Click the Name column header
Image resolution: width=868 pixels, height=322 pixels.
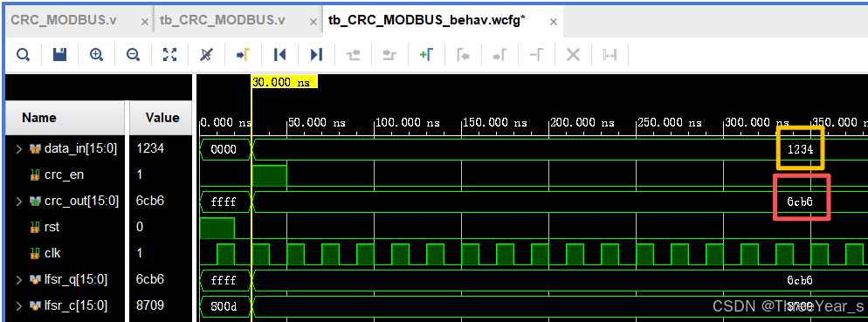[x=65, y=118]
